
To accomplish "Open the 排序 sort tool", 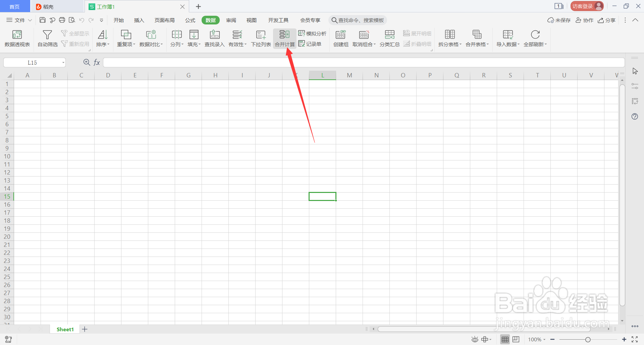I will click(103, 39).
